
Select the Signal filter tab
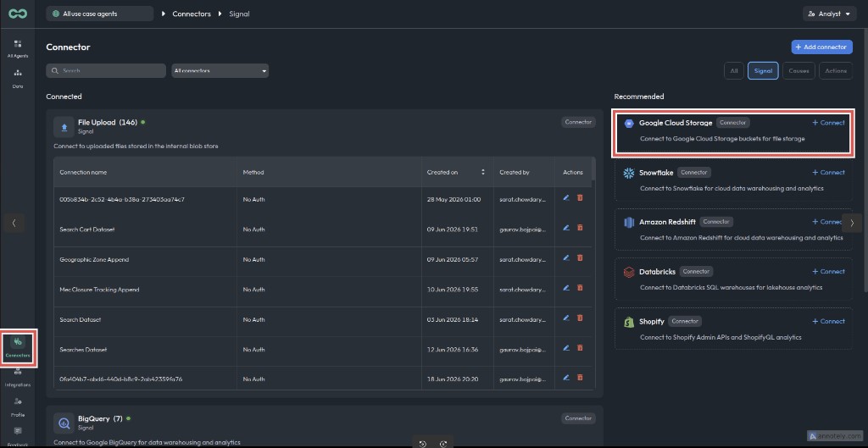[763, 71]
